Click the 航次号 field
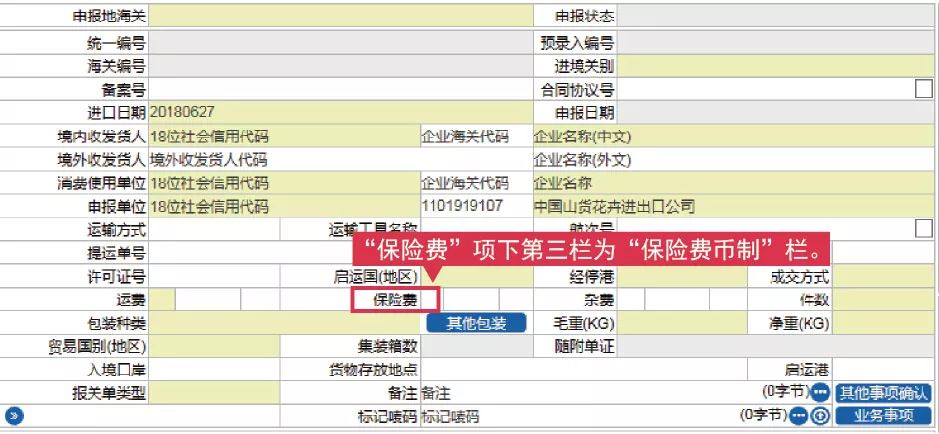Viewport: 939px width, 434px height. click(x=765, y=228)
